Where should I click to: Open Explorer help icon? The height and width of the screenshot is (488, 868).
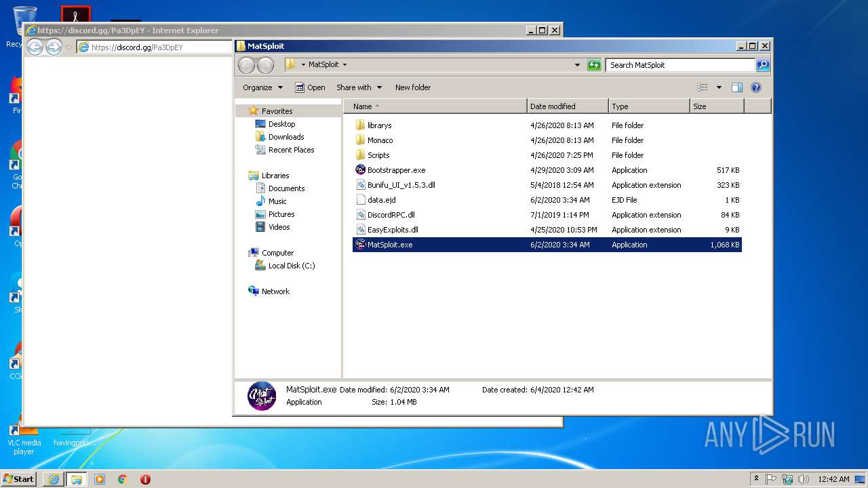[x=756, y=87]
